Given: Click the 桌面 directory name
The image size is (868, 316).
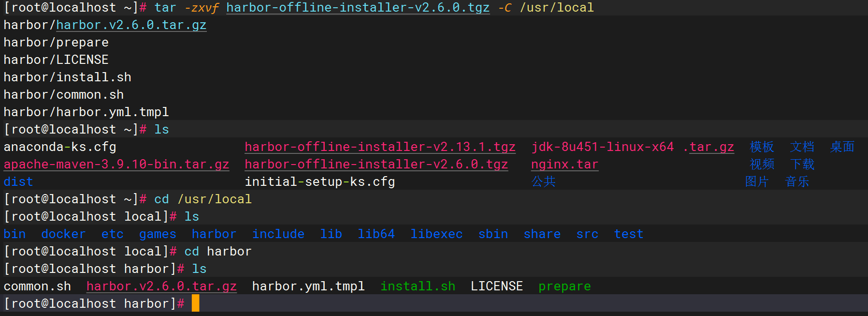Looking at the screenshot, I should pyautogui.click(x=842, y=147).
